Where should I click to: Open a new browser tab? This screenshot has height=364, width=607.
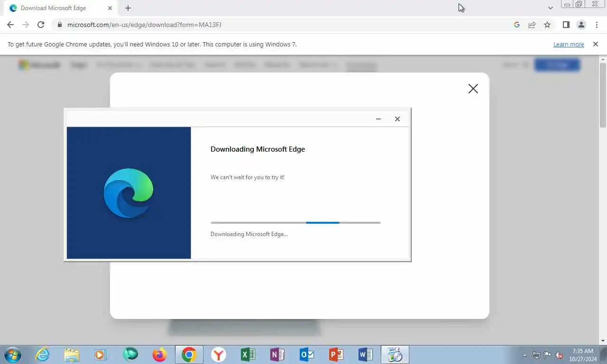coord(128,8)
